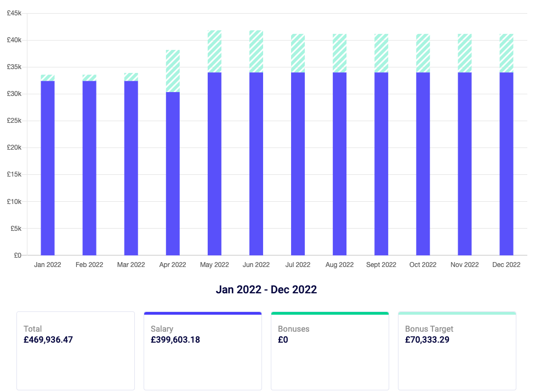Click the Oct 2022 x-axis label
The image size is (535, 392).
423,264
